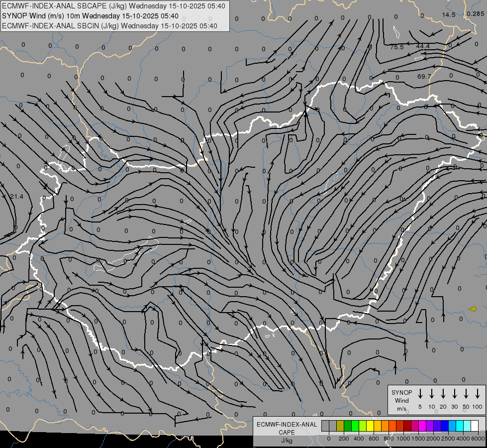The width and height of the screenshot is (487, 448).
Task: Click the 2000 tick label in CAPE legend
Action: click(433, 439)
